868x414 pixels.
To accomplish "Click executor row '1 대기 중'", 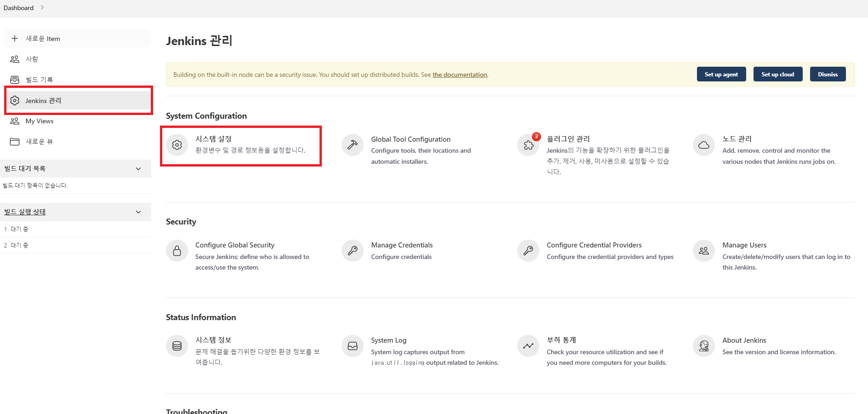I will (75, 229).
